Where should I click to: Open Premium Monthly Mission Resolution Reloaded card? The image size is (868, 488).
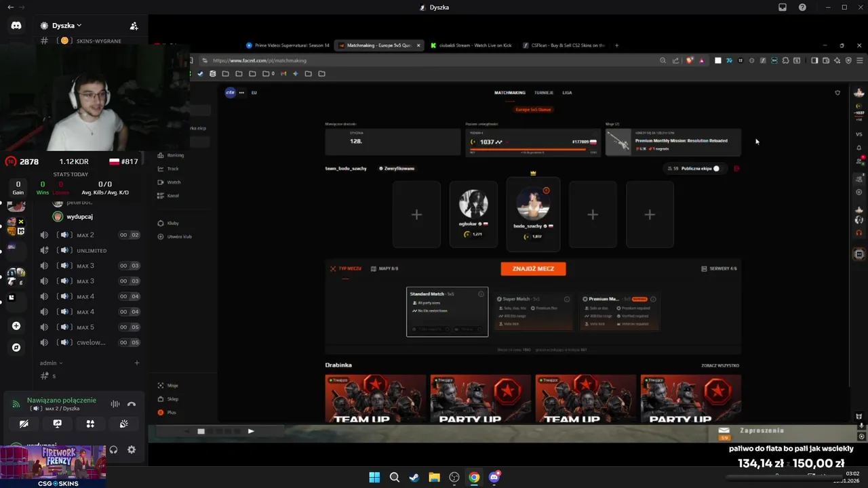pyautogui.click(x=673, y=142)
